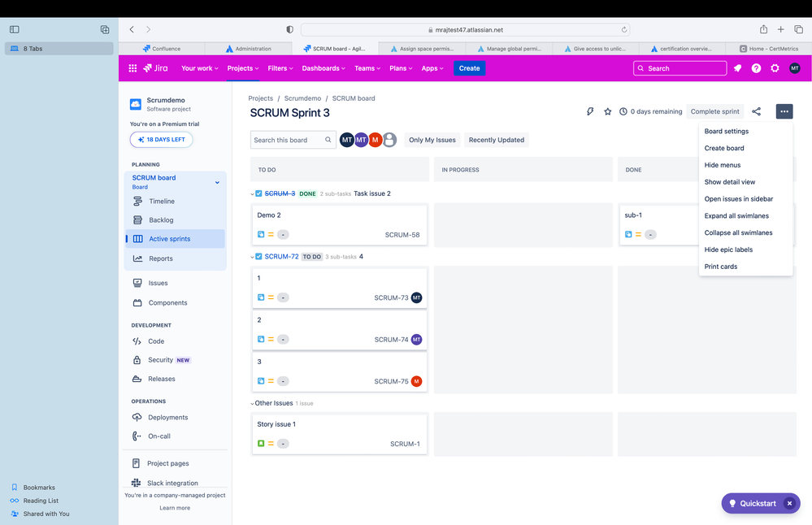The width and height of the screenshot is (812, 525).
Task: Select Hide menus option
Action: (745, 165)
